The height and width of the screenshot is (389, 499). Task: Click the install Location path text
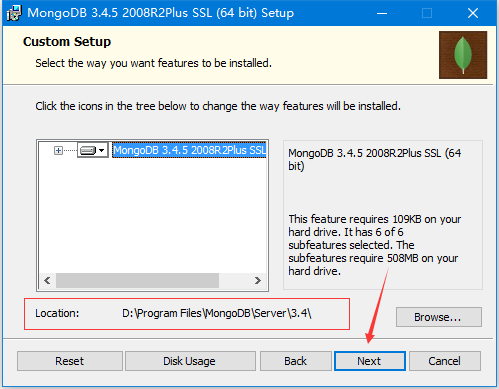(x=217, y=313)
